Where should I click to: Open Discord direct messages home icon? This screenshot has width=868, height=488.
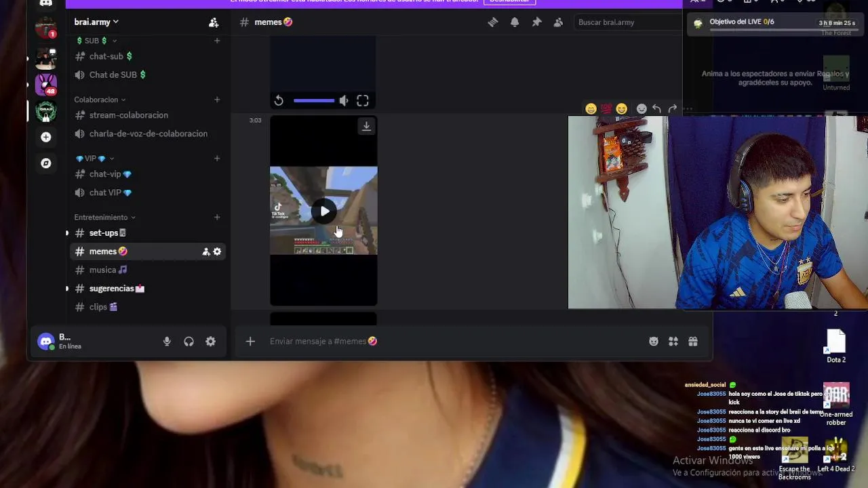(45, 3)
